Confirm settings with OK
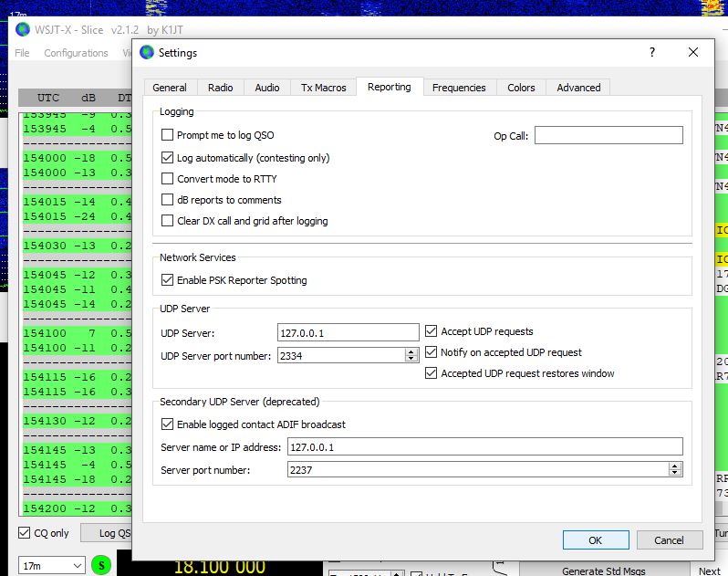 pyautogui.click(x=596, y=540)
